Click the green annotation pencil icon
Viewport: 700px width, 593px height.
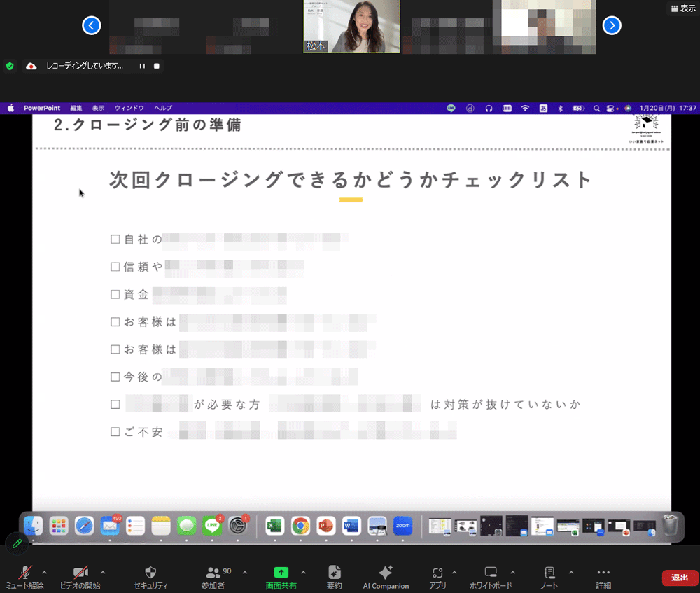(17, 543)
